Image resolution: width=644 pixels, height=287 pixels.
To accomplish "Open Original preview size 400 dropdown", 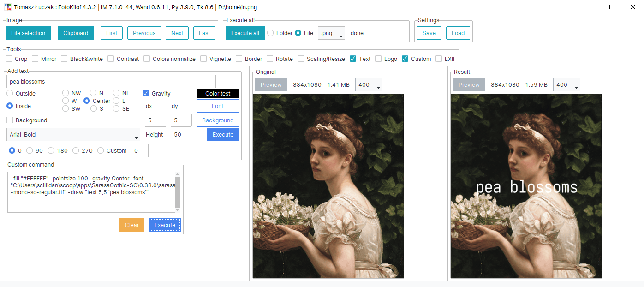I will (x=369, y=84).
